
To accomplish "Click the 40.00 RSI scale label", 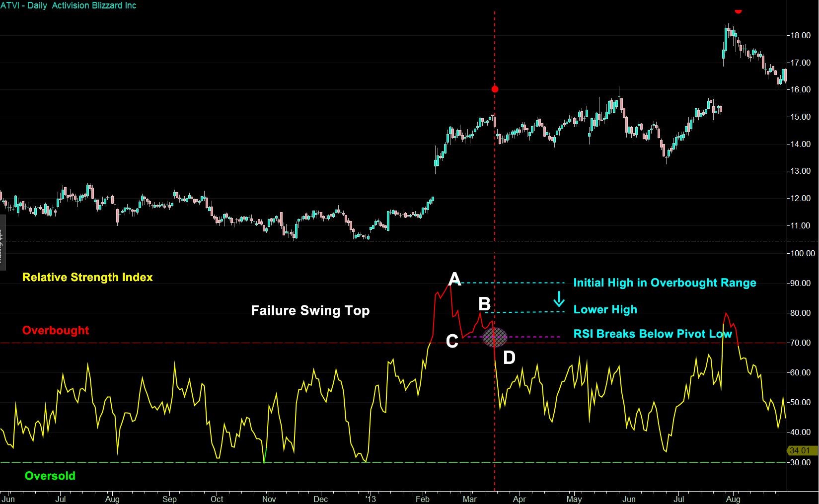I will pos(801,432).
